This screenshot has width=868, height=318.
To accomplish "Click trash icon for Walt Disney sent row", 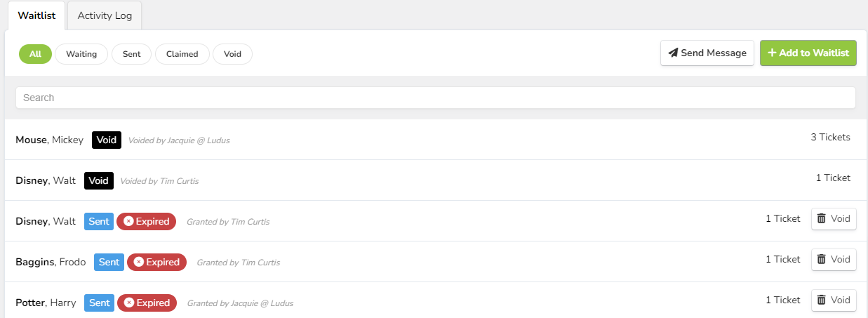I will pos(822,219).
